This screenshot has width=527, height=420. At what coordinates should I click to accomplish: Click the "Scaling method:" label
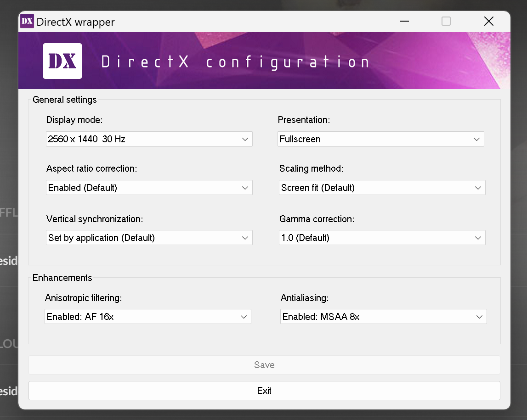[311, 168]
